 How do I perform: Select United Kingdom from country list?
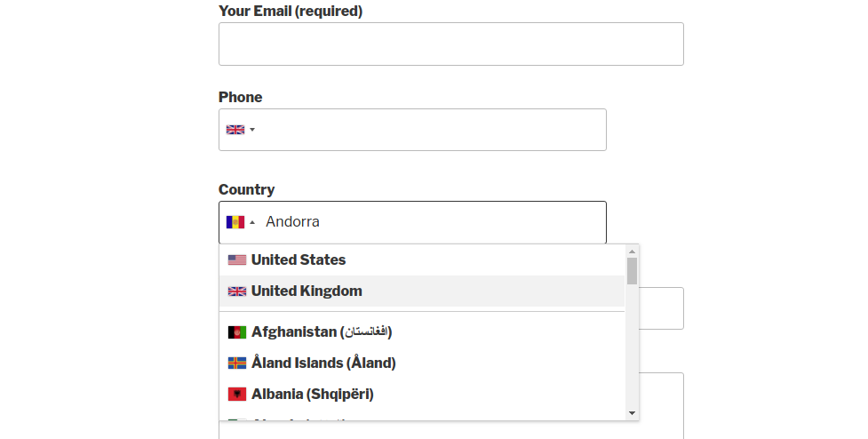(307, 291)
